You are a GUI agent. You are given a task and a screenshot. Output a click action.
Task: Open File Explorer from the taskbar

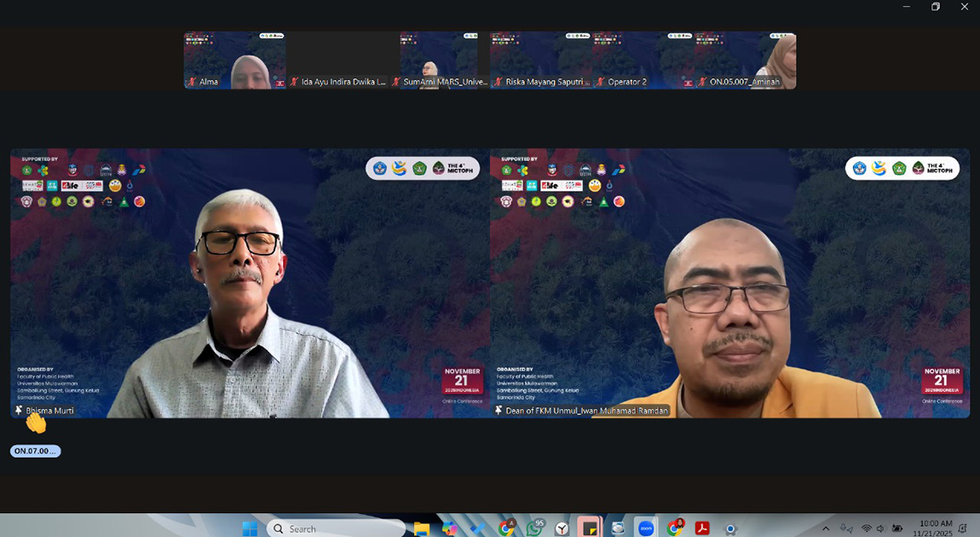point(421,528)
